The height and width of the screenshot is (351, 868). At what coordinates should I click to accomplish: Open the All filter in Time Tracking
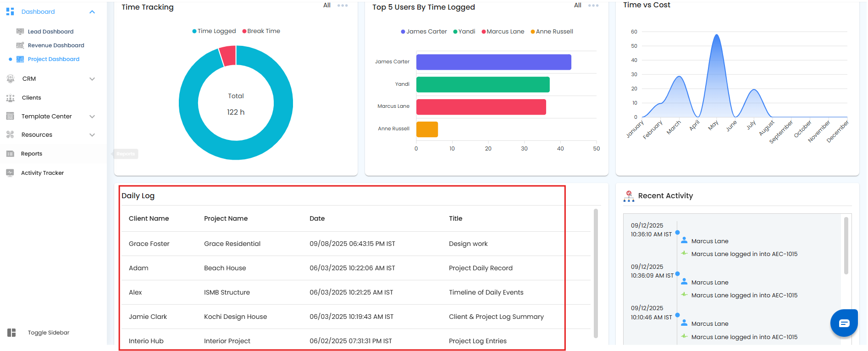tap(327, 6)
